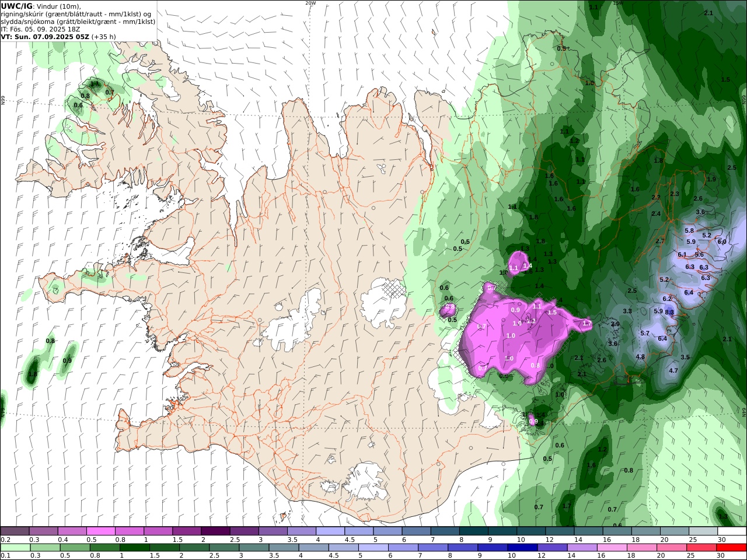Click the dusky mauve 0.2 swatch in the snow legend
The image size is (747, 560).
coord(15,531)
